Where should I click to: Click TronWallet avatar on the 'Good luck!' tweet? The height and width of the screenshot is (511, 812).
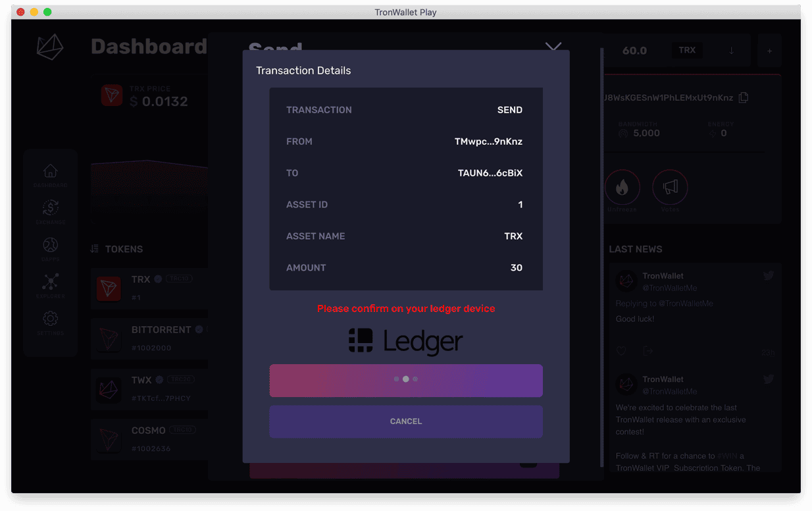click(626, 281)
